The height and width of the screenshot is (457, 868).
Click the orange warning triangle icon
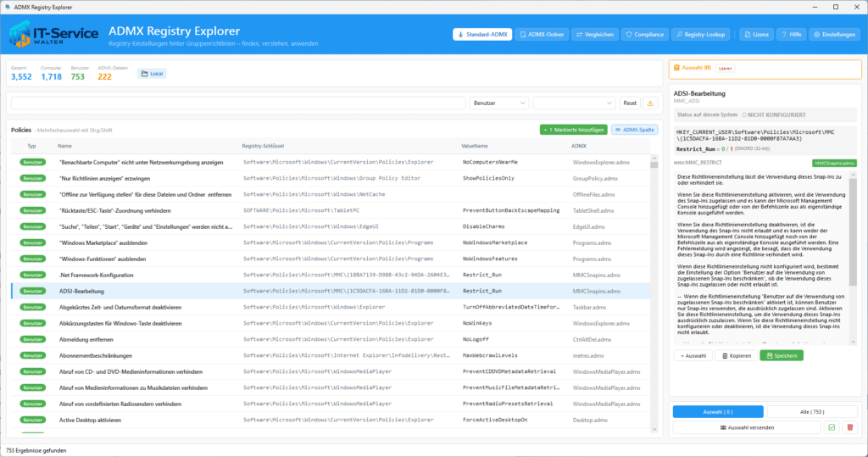point(650,103)
